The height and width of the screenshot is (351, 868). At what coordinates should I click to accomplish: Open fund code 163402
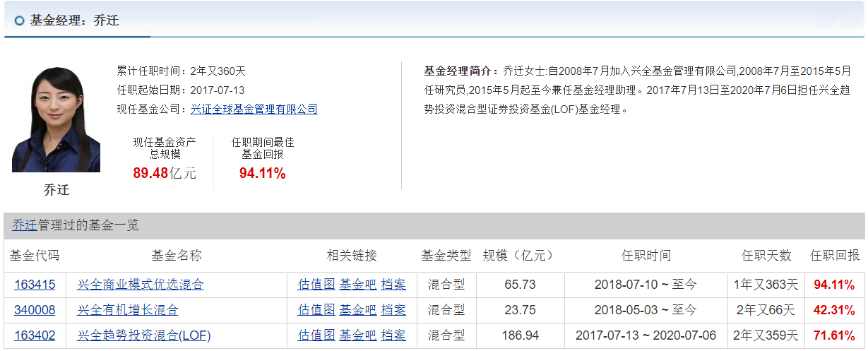pos(35,335)
